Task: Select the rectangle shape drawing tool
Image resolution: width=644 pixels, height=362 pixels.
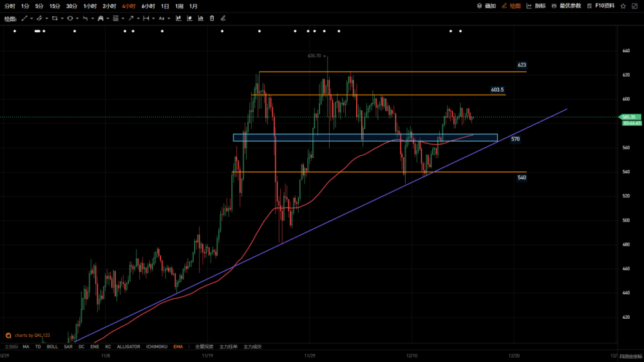Action: coord(55,18)
